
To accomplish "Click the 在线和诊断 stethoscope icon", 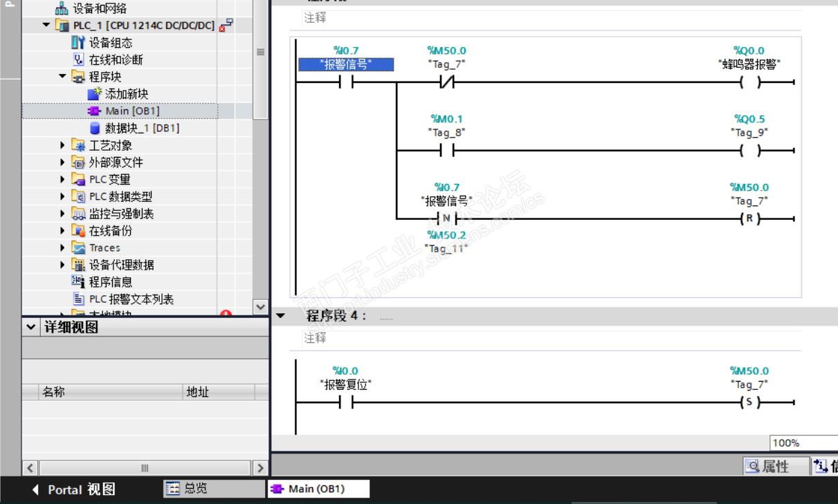I will coord(79,59).
